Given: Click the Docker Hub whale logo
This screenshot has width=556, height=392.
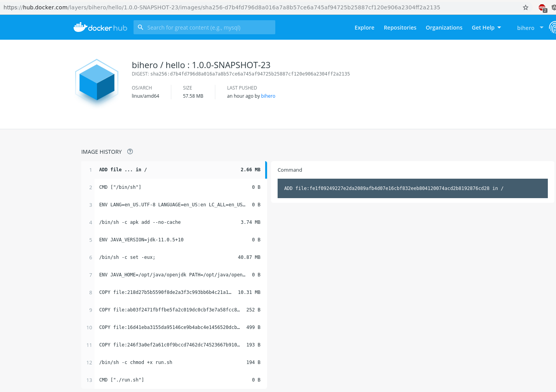Looking at the screenshot, I should click(x=100, y=27).
